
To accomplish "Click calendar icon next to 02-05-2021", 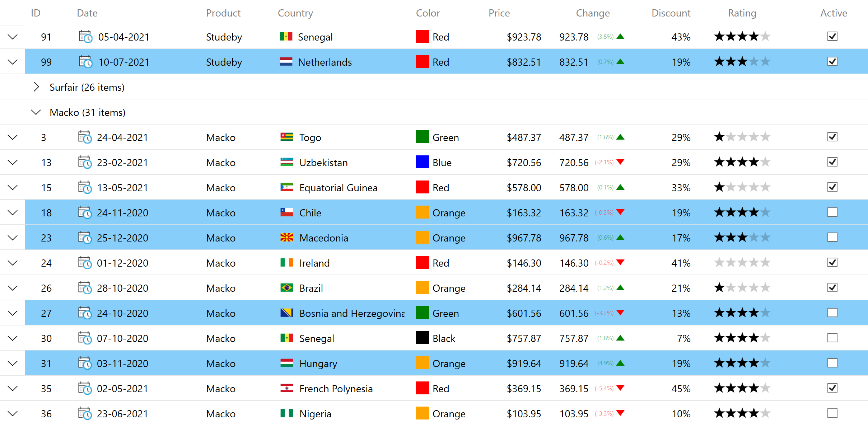I will click(85, 388).
